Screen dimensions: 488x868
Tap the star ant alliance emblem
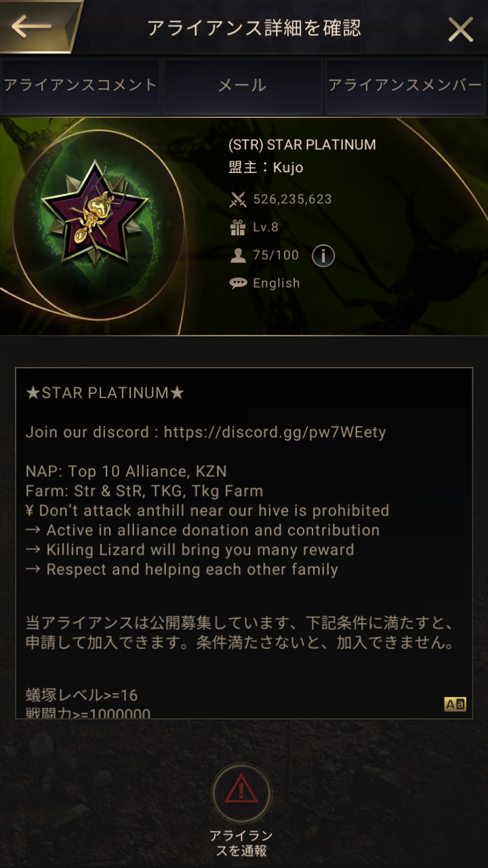[x=94, y=214]
